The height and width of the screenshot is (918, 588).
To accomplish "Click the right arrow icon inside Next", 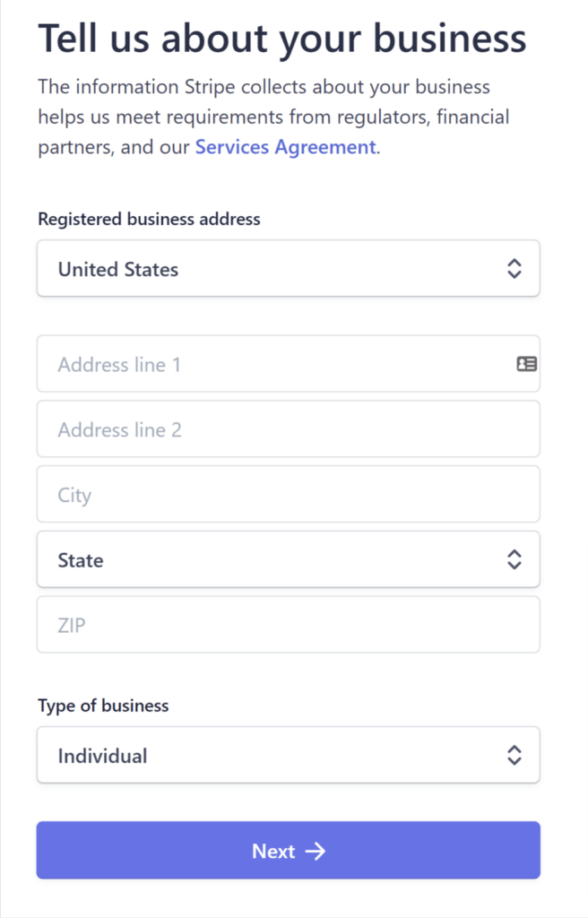I will (x=316, y=852).
